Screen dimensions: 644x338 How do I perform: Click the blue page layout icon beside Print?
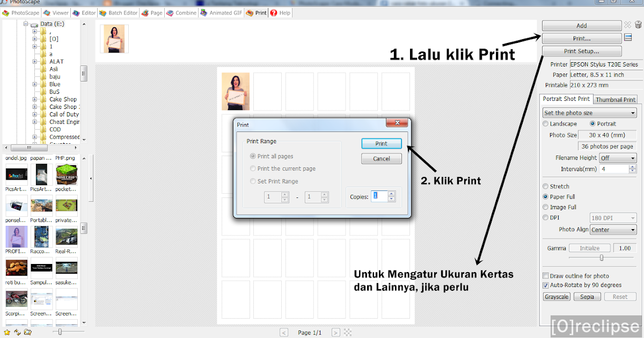tap(628, 37)
